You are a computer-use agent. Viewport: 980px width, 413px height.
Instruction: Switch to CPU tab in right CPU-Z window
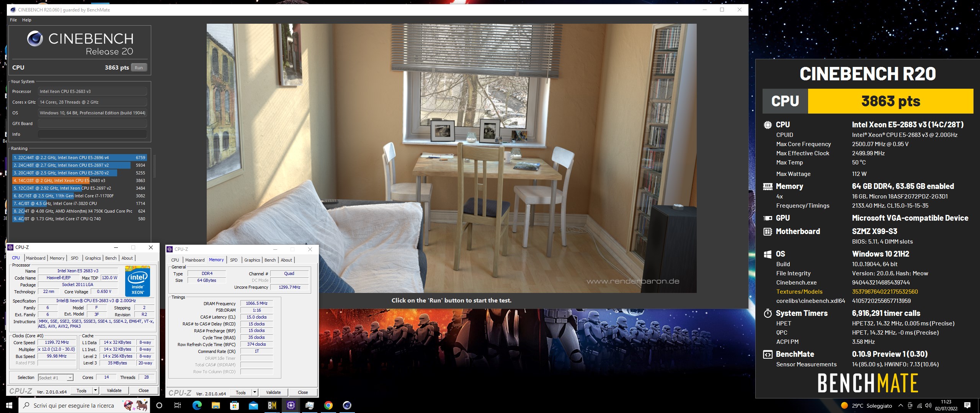coord(175,260)
